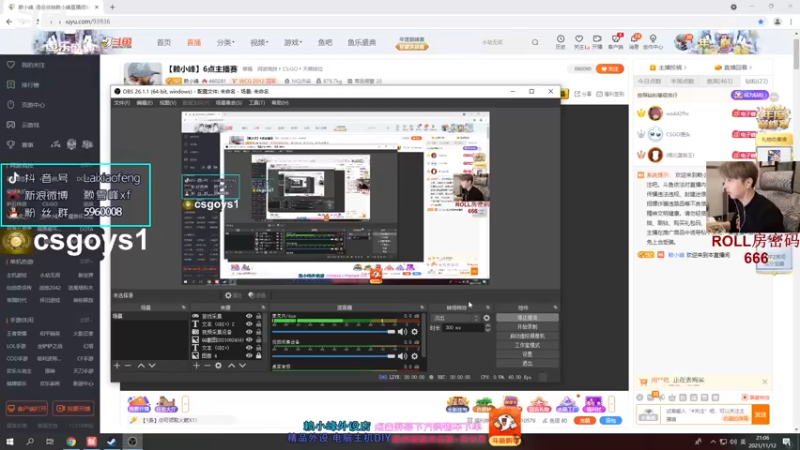
Task: Bookmark this page with the star icon
Action: coord(761,21)
